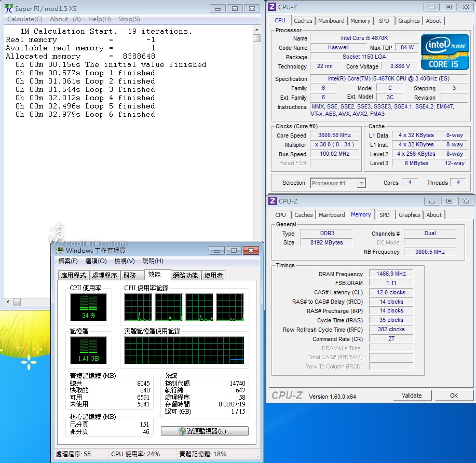Select SPD tab in upper CPU-Z window
Screen dimensions: 476x463
coord(384,21)
